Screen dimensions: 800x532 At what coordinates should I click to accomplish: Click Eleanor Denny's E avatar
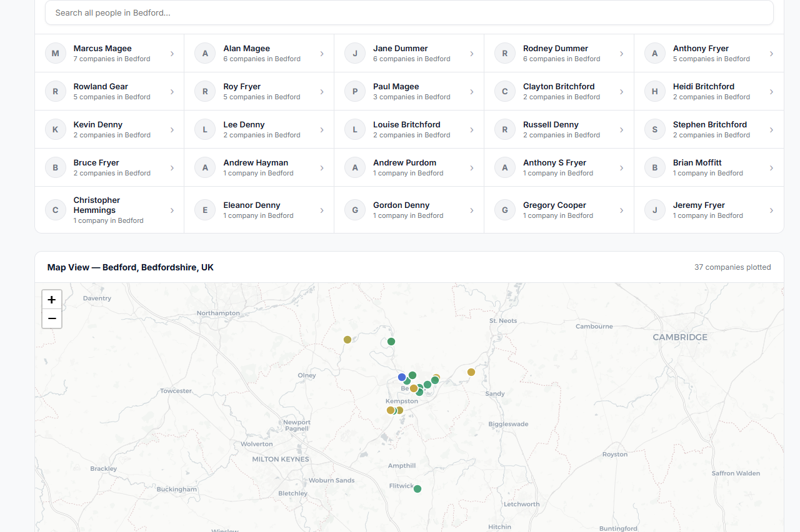[x=205, y=210]
